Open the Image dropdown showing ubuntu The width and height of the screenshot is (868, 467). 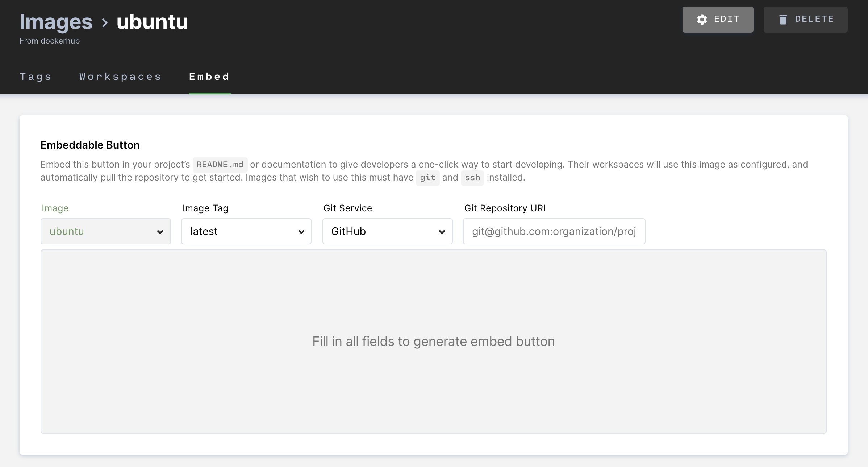click(105, 231)
